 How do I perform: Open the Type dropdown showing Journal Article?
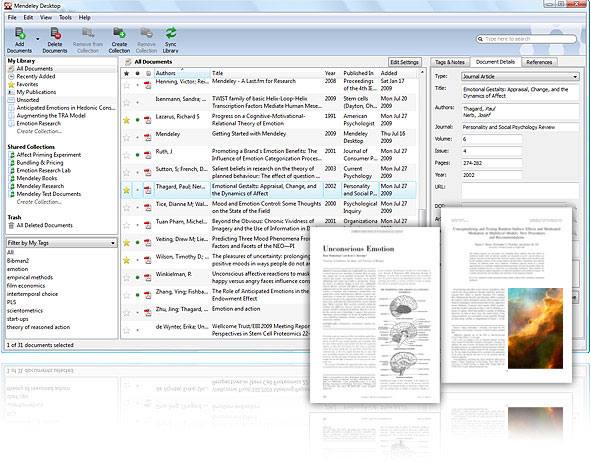click(520, 76)
